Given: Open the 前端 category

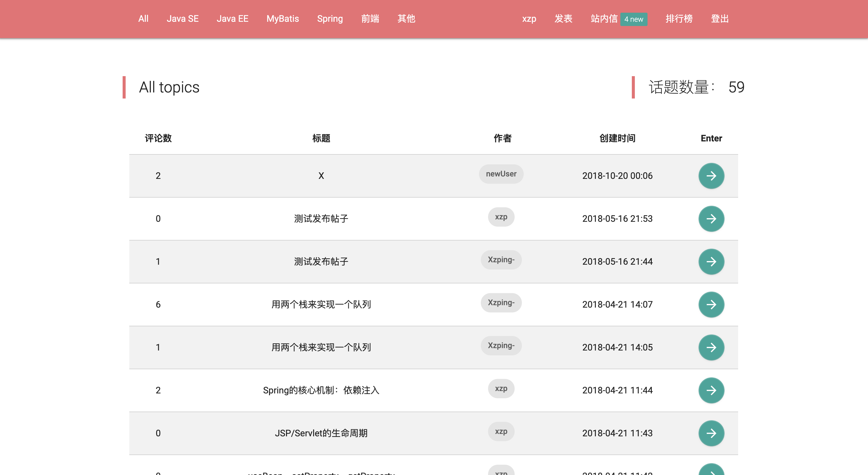Looking at the screenshot, I should (x=370, y=18).
